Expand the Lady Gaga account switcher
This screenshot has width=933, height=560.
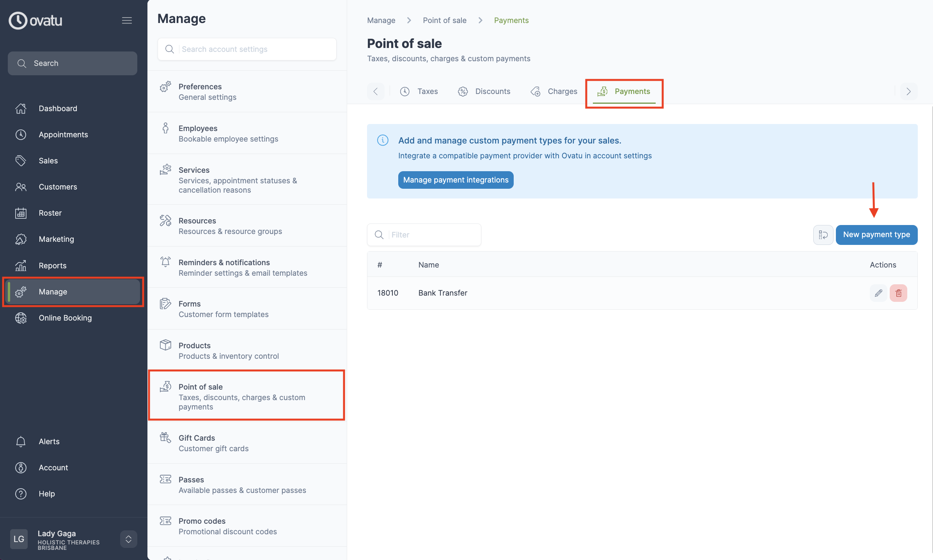(x=128, y=539)
